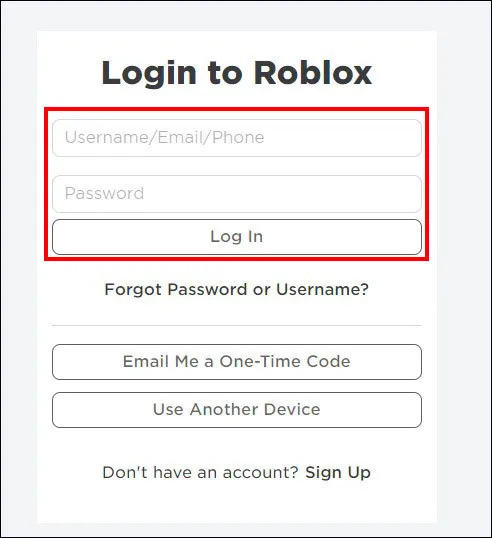The image size is (492, 538).
Task: Recover account via Forgot Password link
Action: [237, 289]
